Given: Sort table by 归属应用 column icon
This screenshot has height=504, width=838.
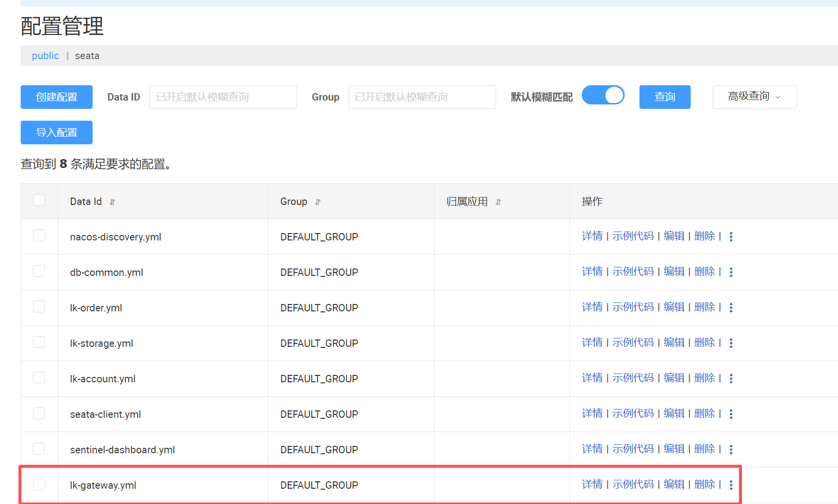Looking at the screenshot, I should click(498, 202).
